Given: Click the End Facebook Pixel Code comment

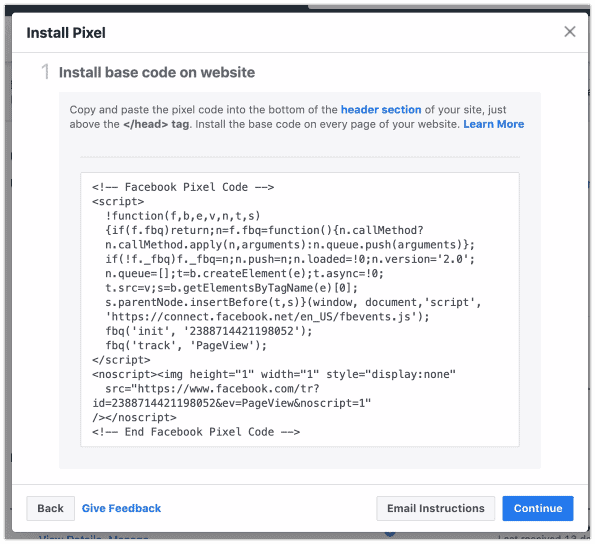Looking at the screenshot, I should click(x=196, y=432).
